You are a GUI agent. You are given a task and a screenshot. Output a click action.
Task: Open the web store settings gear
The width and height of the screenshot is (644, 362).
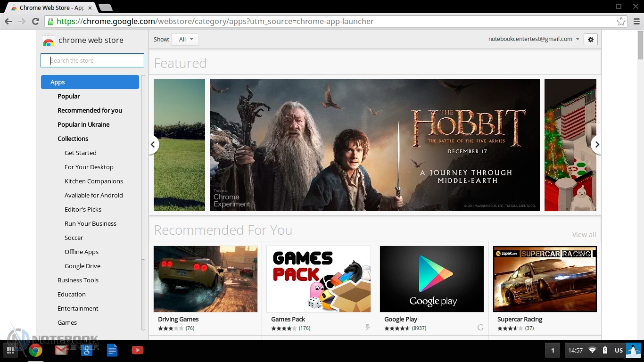click(x=590, y=40)
